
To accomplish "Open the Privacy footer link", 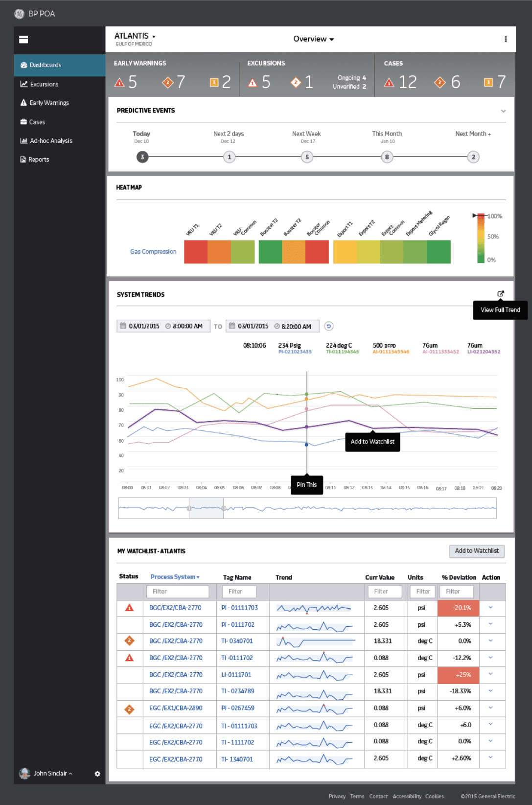I will pos(337,796).
